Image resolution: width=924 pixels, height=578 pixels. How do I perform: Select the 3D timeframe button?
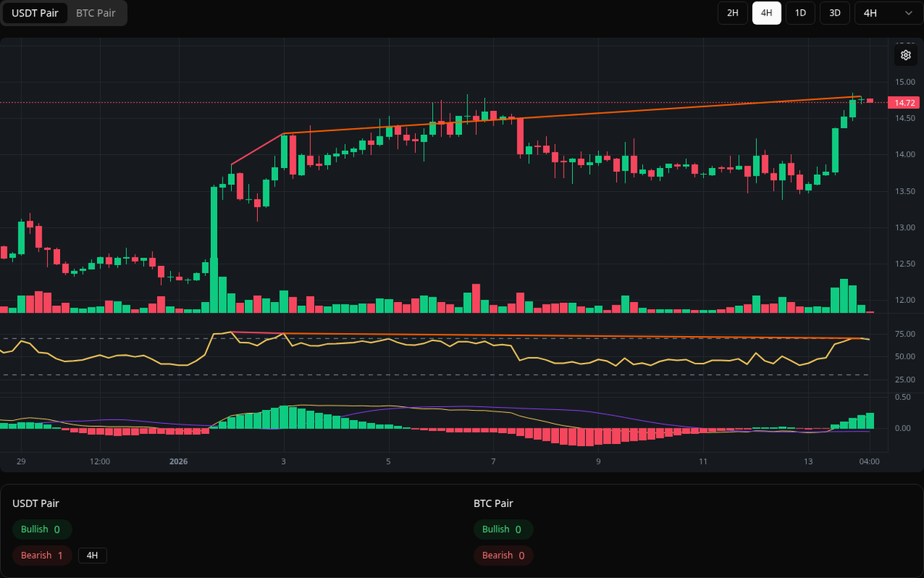pos(834,12)
